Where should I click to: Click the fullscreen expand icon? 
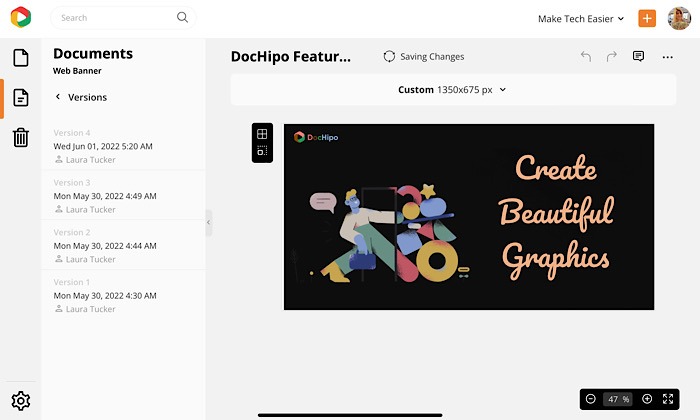click(668, 399)
